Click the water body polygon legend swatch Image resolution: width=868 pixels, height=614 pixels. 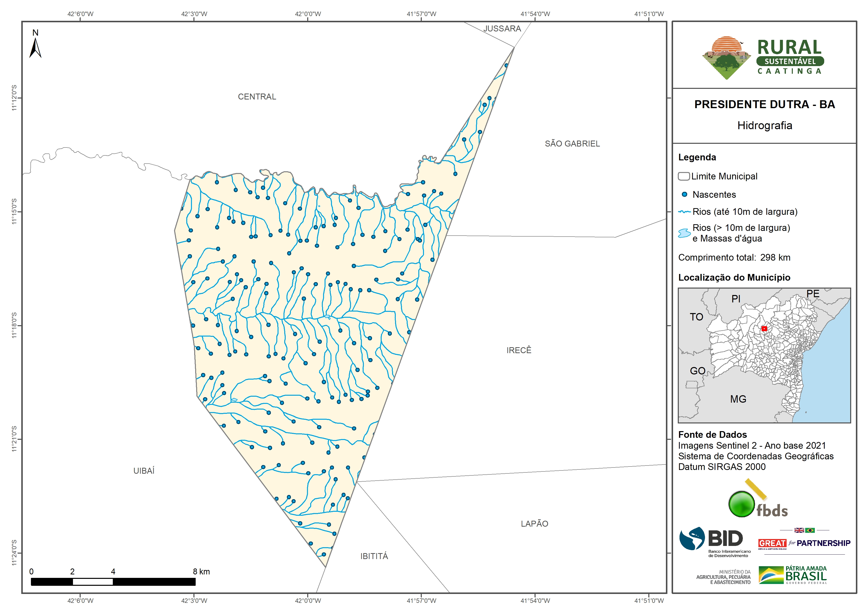[x=684, y=233]
